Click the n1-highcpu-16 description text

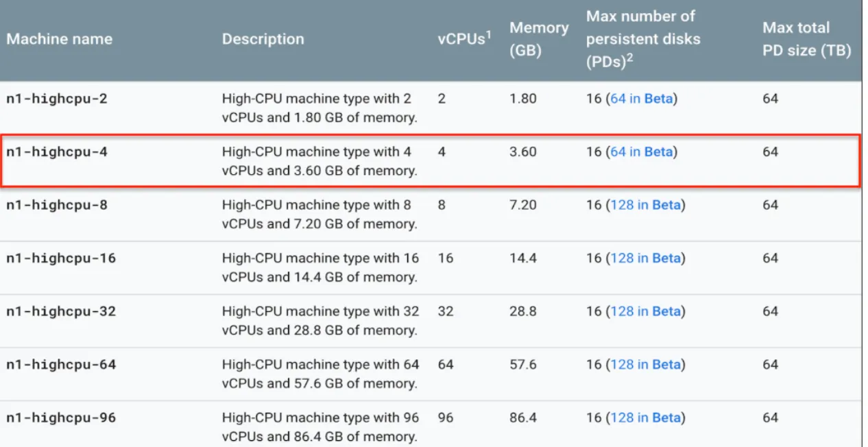coord(320,267)
